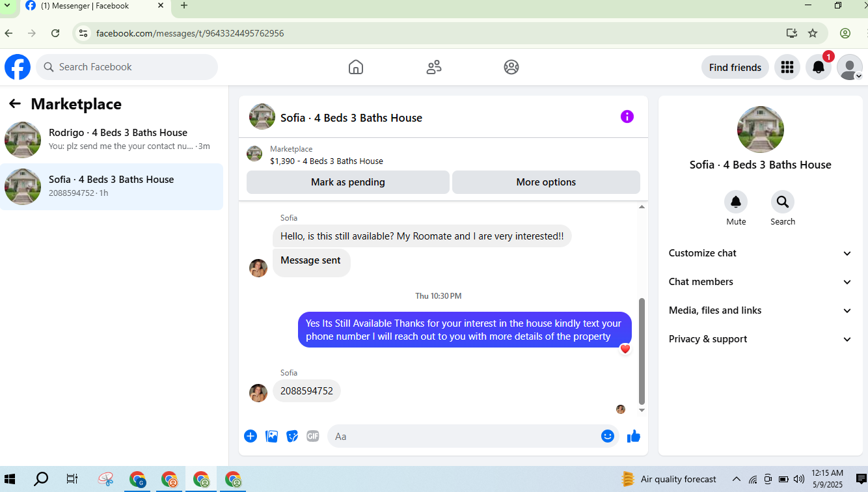This screenshot has width=868, height=492.
Task: Click Sofia's 'Hello, is this still available?' message
Action: (422, 236)
